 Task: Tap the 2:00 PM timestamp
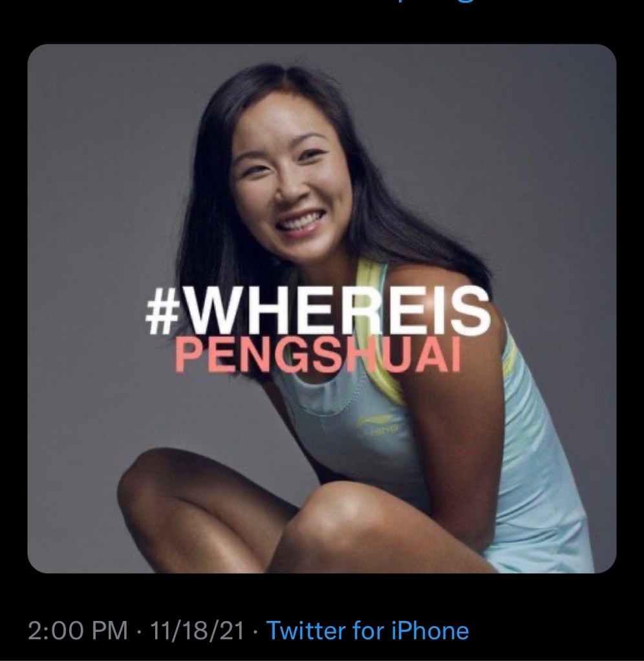click(x=78, y=631)
